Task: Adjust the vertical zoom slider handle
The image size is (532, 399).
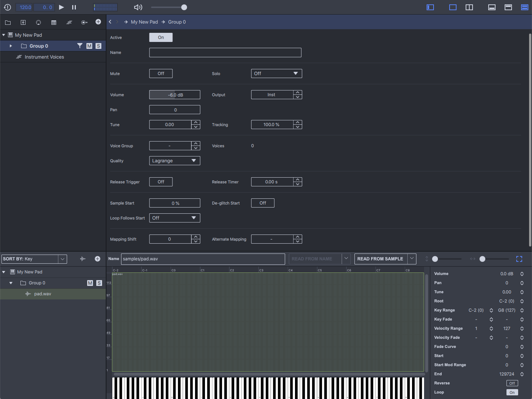Action: (435, 259)
